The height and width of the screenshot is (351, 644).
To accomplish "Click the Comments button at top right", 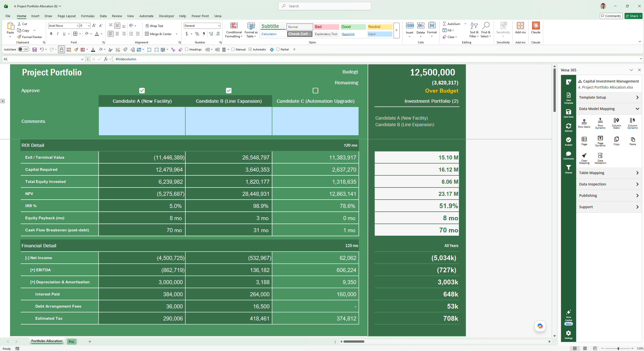I will click(611, 16).
